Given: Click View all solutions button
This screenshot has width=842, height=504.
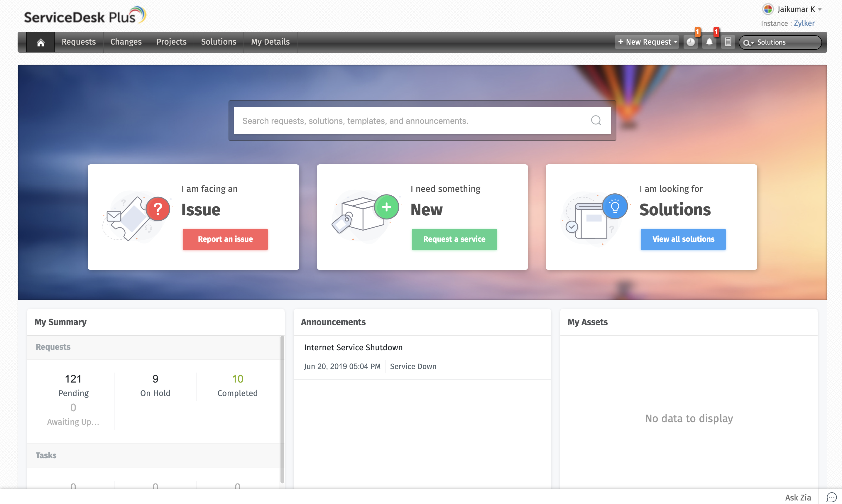Looking at the screenshot, I should [683, 239].
